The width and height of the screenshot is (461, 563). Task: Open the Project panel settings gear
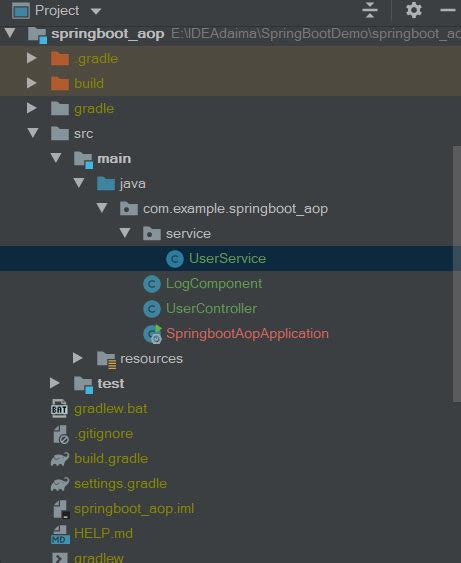tap(414, 10)
